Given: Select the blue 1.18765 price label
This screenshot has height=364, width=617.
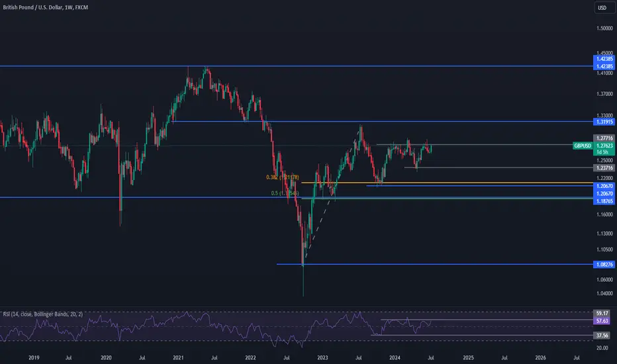Looking at the screenshot, I should coord(604,201).
